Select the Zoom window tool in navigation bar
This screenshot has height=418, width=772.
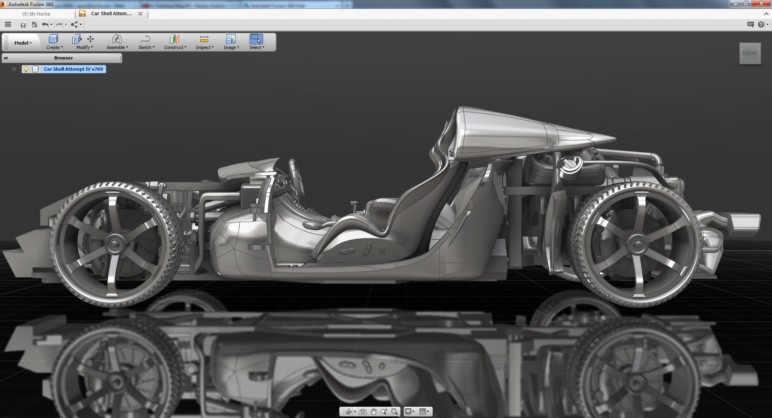[384, 411]
